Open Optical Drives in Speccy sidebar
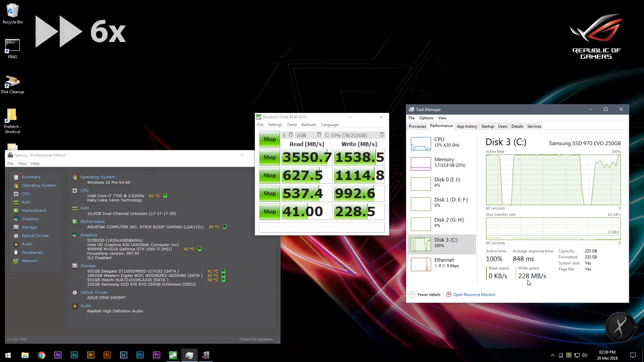Screen dimensions: 644x362 click(x=35, y=236)
